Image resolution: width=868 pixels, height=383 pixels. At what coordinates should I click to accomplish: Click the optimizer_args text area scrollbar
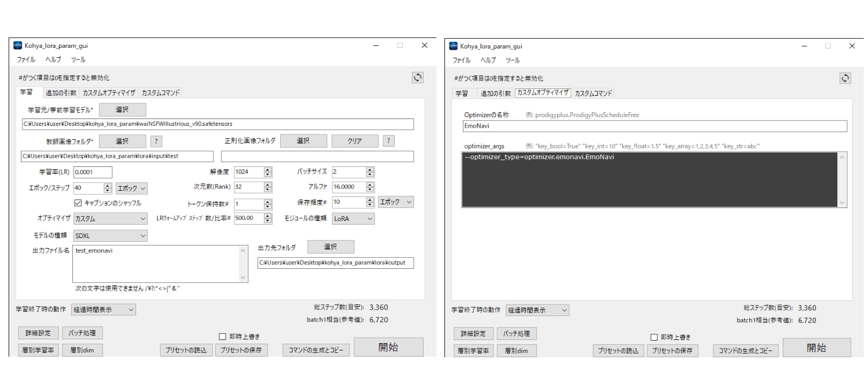pos(842,179)
